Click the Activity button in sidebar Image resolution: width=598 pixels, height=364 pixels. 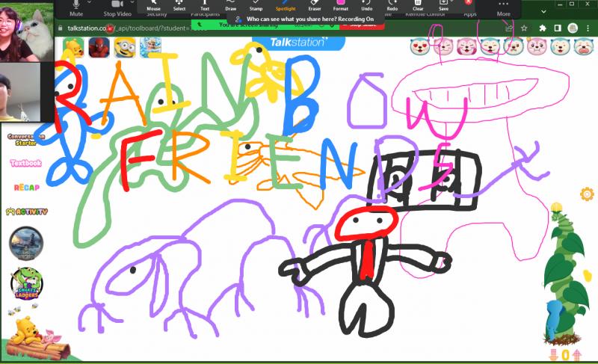click(x=26, y=212)
